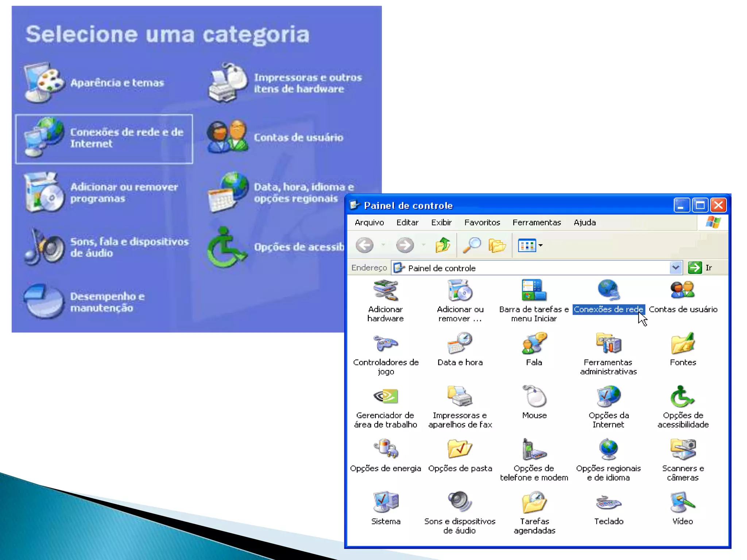The image size is (747, 560).
Task: Toggle the Folders pane toolbar button
Action: click(x=497, y=245)
